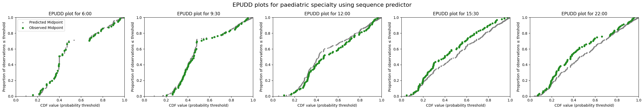
Task: Click the y-axis label of the 15:30 plot
Action: 390,57
